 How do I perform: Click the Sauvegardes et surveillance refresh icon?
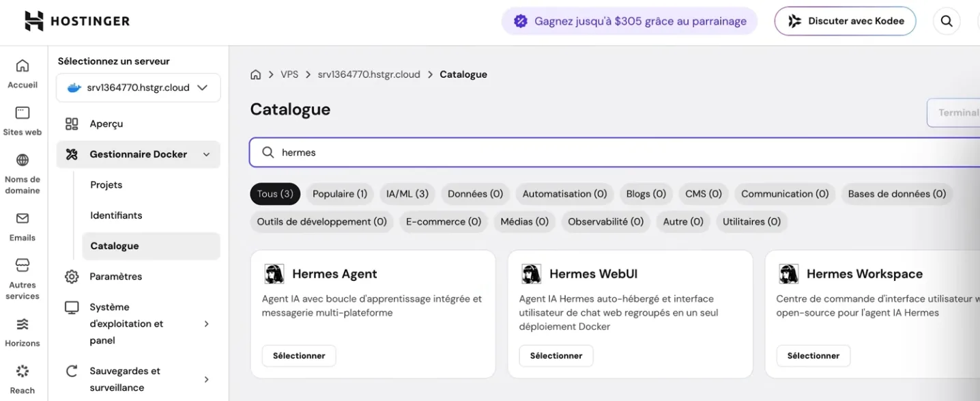(72, 372)
